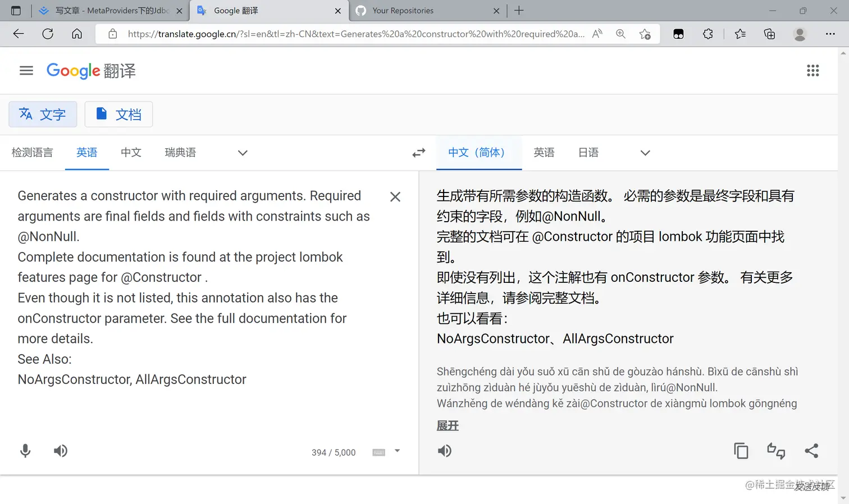Image resolution: width=849 pixels, height=504 pixels.
Task: Open the Google Translate main menu
Action: point(26,71)
